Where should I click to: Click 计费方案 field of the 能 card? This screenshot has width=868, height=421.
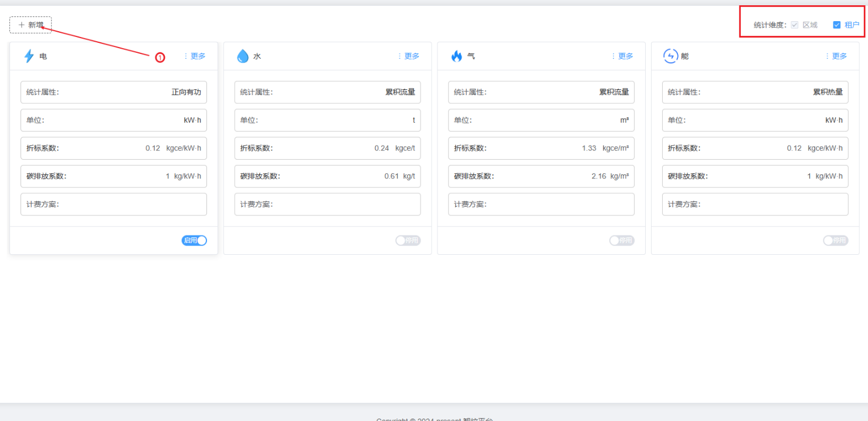coord(755,204)
